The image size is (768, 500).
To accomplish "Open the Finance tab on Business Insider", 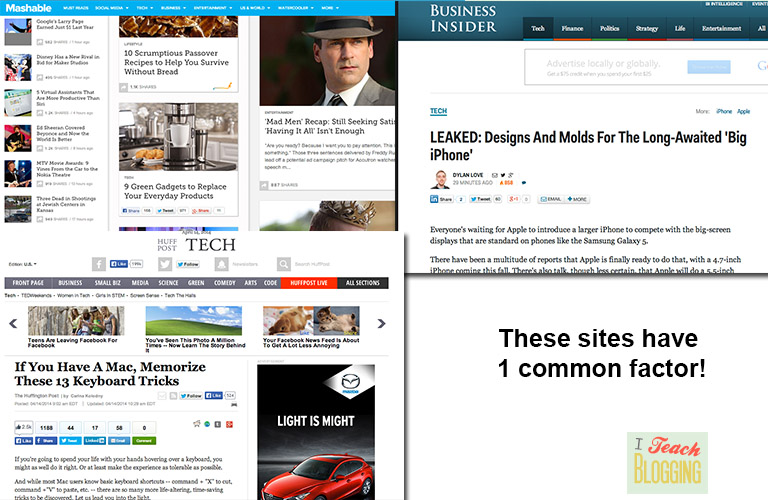I will [572, 29].
